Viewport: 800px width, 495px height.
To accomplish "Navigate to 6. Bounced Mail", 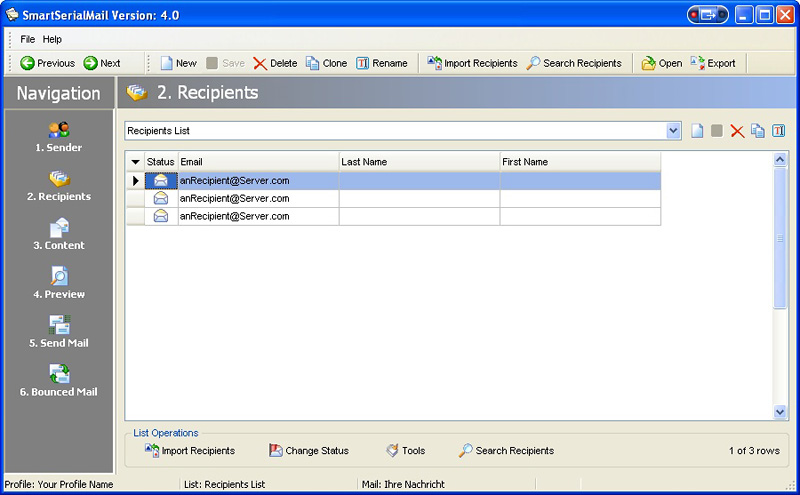I will click(x=59, y=382).
